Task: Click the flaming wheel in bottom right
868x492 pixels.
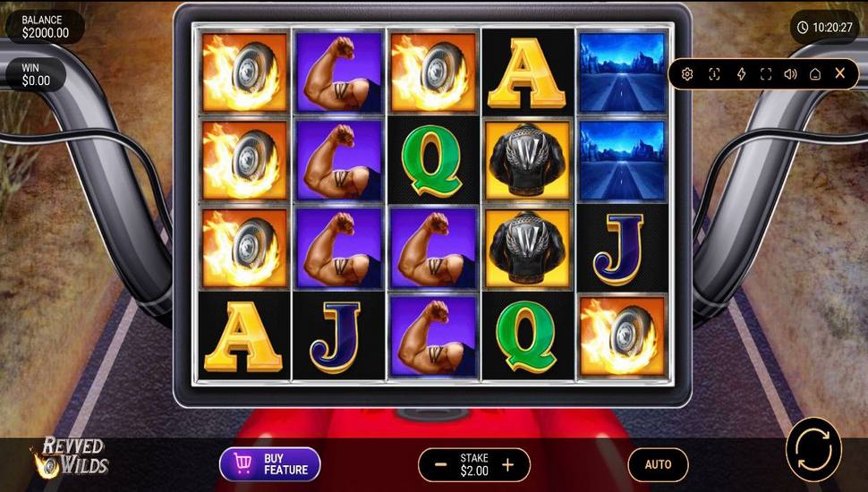Action: click(x=622, y=336)
